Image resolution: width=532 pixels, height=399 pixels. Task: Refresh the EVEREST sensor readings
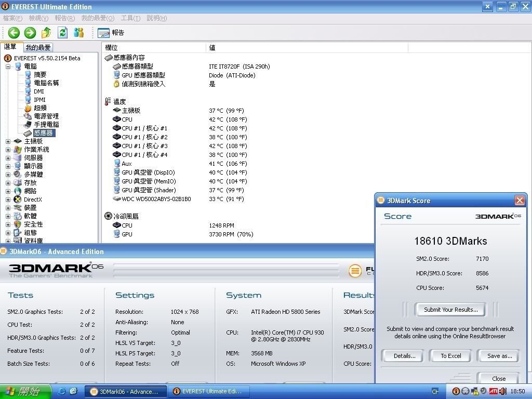click(62, 33)
